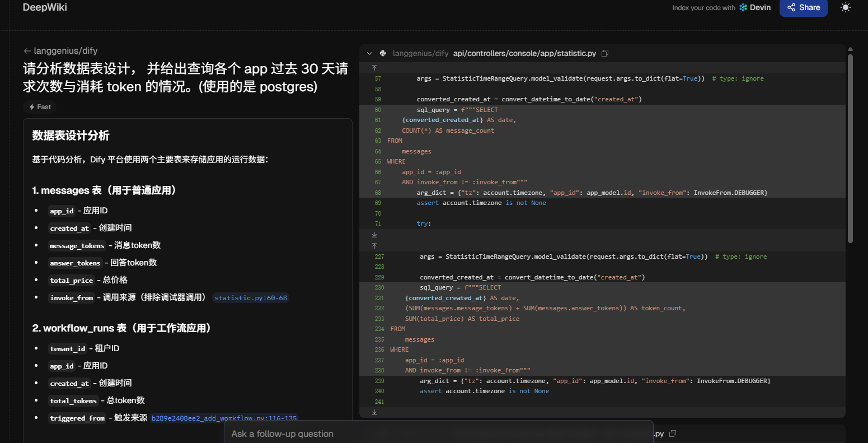The image size is (868, 443).
Task: Click the tenant_id code tag
Action: pos(68,349)
